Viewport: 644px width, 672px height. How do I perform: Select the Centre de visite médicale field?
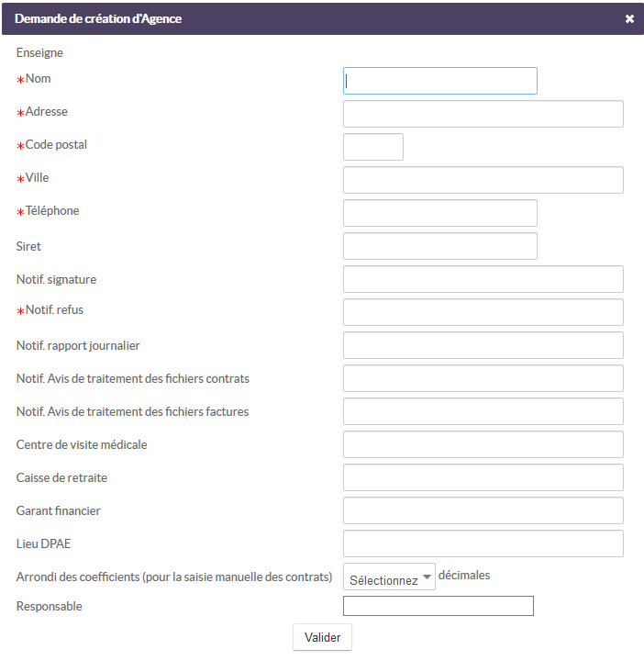coord(483,444)
